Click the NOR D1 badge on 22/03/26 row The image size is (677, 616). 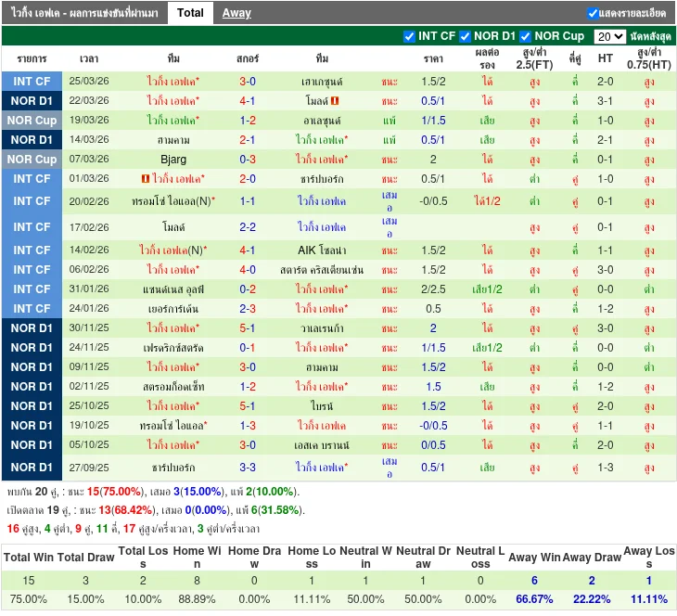pyautogui.click(x=32, y=101)
